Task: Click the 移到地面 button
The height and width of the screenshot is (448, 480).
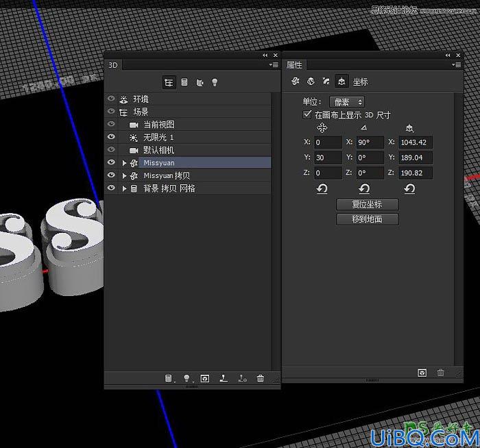Action: [x=367, y=219]
